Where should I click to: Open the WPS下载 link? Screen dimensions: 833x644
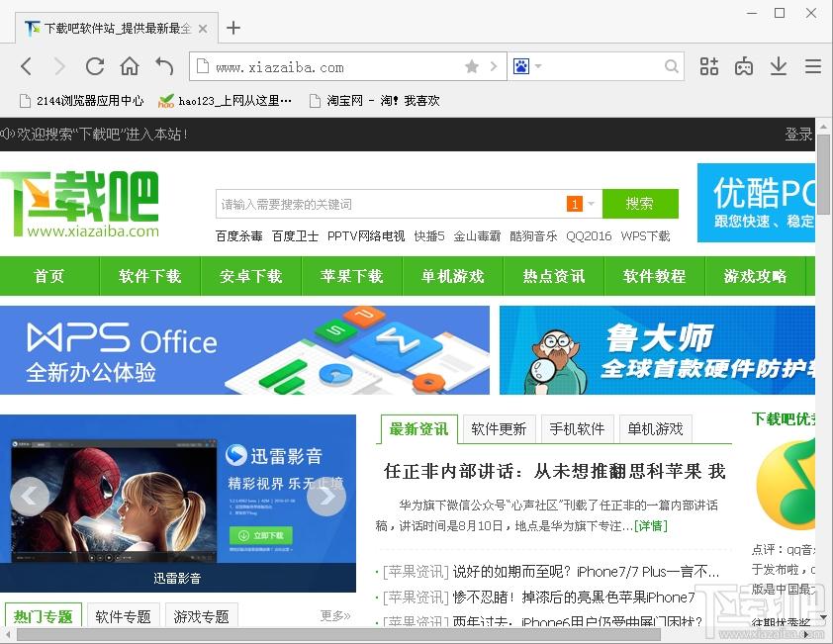click(645, 235)
